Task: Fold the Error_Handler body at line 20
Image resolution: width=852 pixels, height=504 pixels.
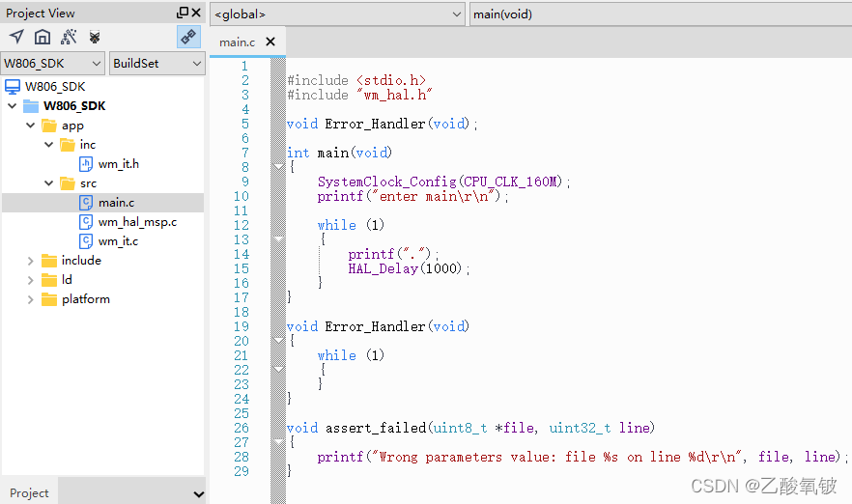Action: 279,340
